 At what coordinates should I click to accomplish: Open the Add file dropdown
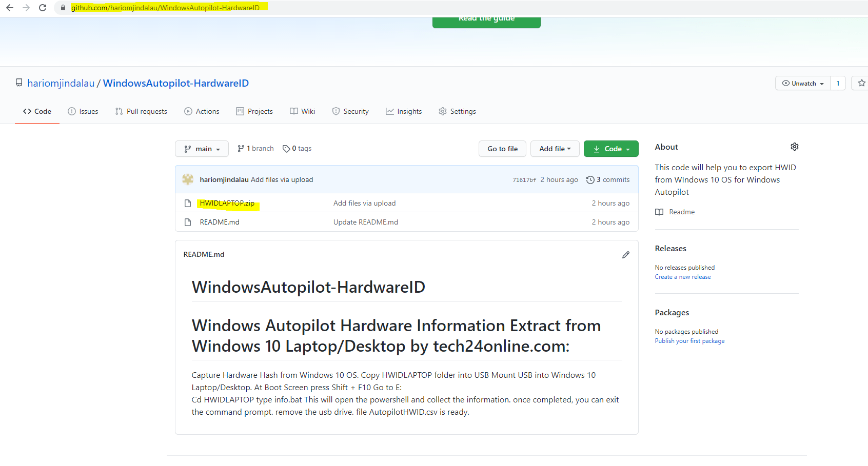(x=555, y=149)
